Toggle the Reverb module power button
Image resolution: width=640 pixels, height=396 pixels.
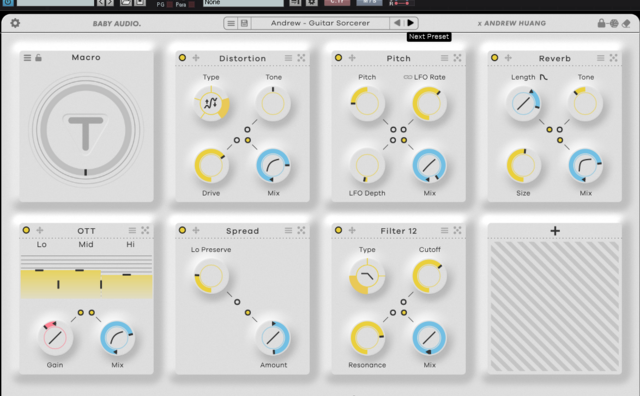494,58
